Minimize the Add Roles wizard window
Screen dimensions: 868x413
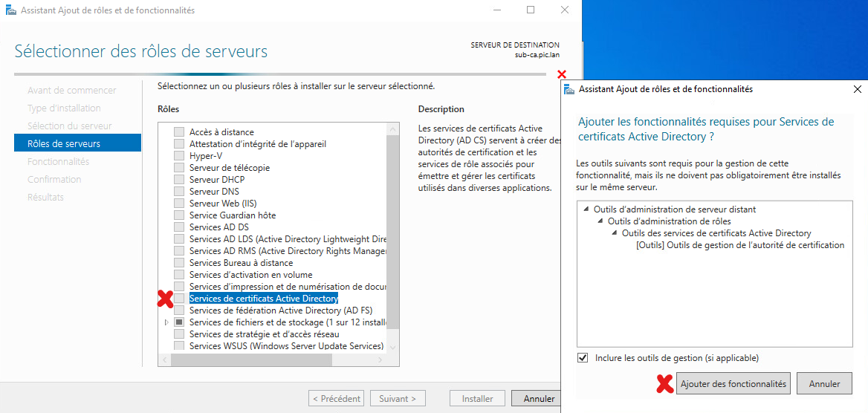[496, 10]
